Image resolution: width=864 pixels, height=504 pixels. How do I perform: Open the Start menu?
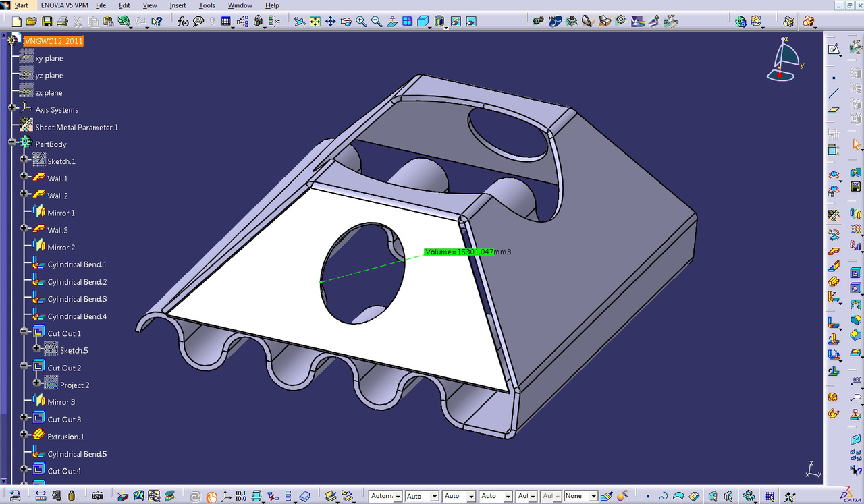coord(21,5)
